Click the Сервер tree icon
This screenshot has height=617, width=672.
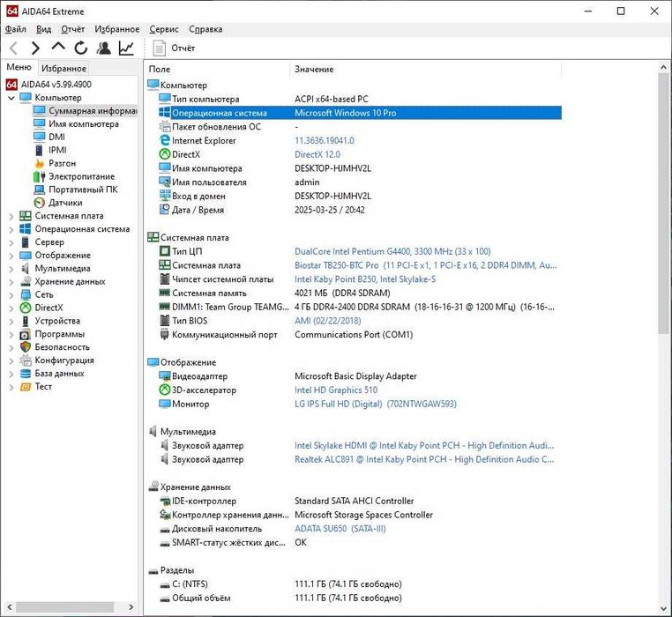point(26,242)
